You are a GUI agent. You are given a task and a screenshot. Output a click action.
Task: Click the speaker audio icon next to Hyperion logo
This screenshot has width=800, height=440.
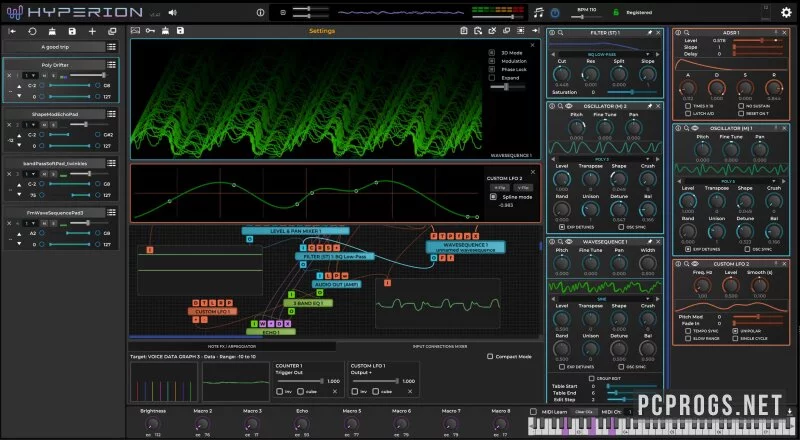click(172, 13)
